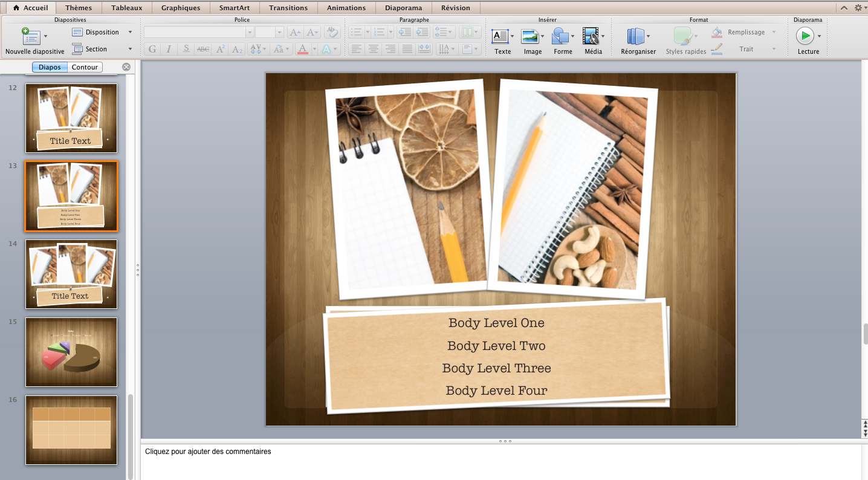The height and width of the screenshot is (480, 868).
Task: Switch the slide pane to Contour view
Action: tap(85, 67)
